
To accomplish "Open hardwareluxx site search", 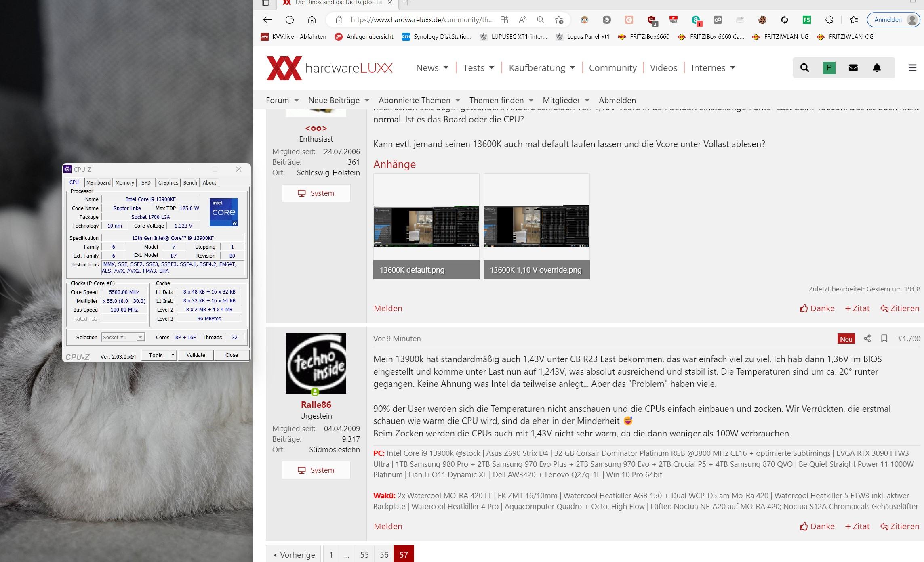I will click(x=804, y=68).
